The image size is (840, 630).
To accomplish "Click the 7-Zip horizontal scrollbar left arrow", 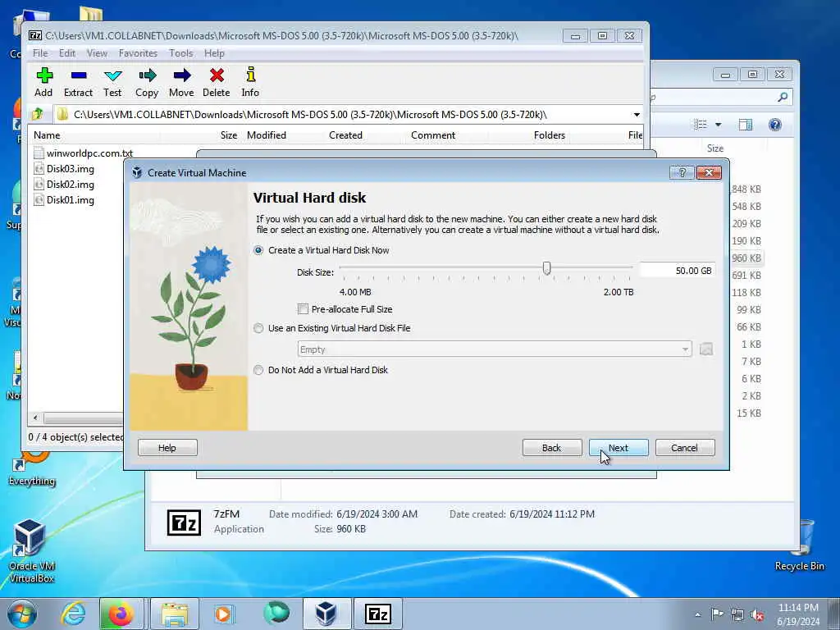I will coord(35,418).
